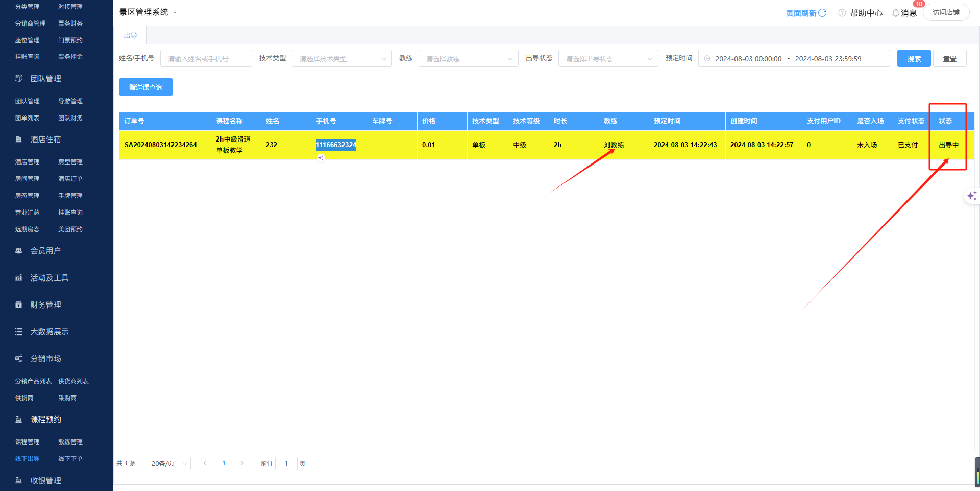Switch to the 出导 tab

pos(130,36)
